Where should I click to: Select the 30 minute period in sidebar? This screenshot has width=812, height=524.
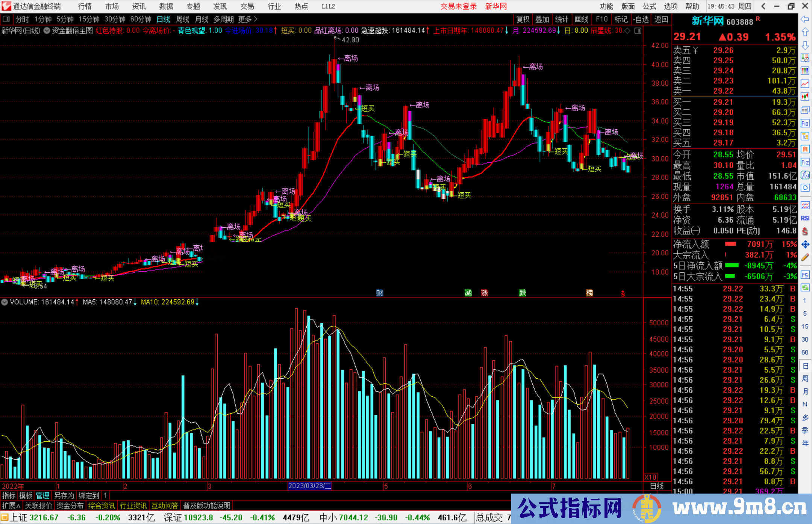[805, 340]
